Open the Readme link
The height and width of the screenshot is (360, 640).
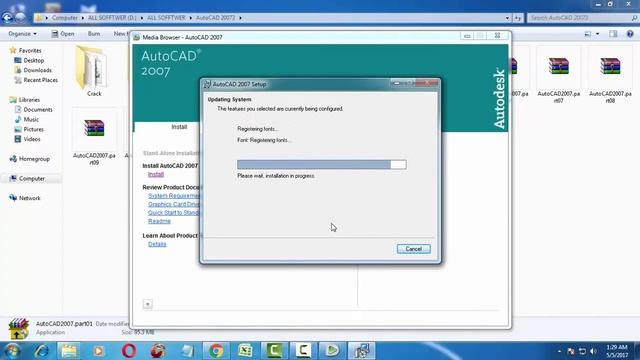point(159,221)
